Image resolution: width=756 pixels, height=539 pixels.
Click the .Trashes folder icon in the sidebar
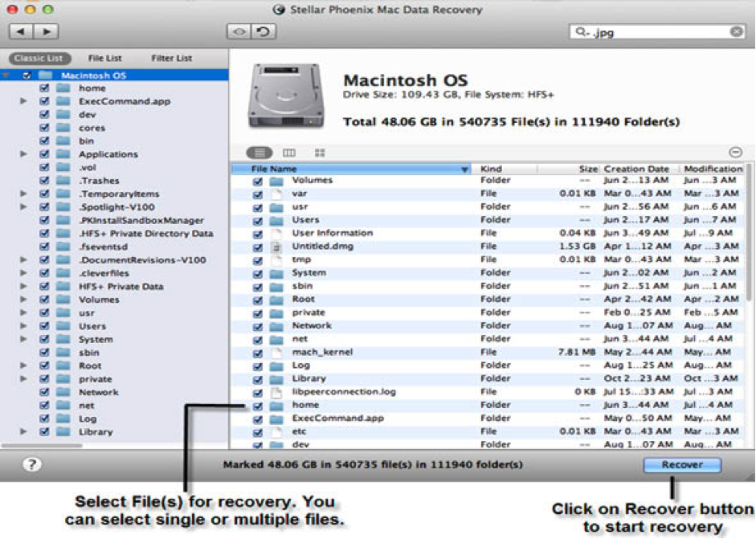coord(63,181)
